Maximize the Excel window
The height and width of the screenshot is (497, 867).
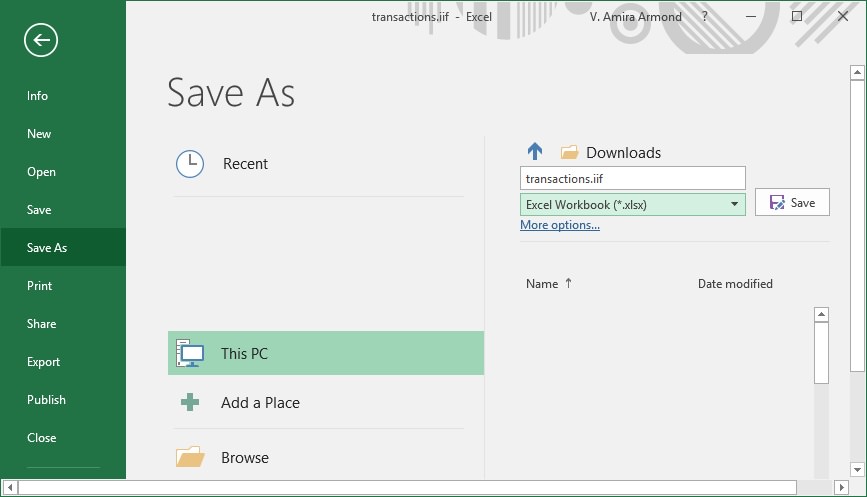(797, 17)
